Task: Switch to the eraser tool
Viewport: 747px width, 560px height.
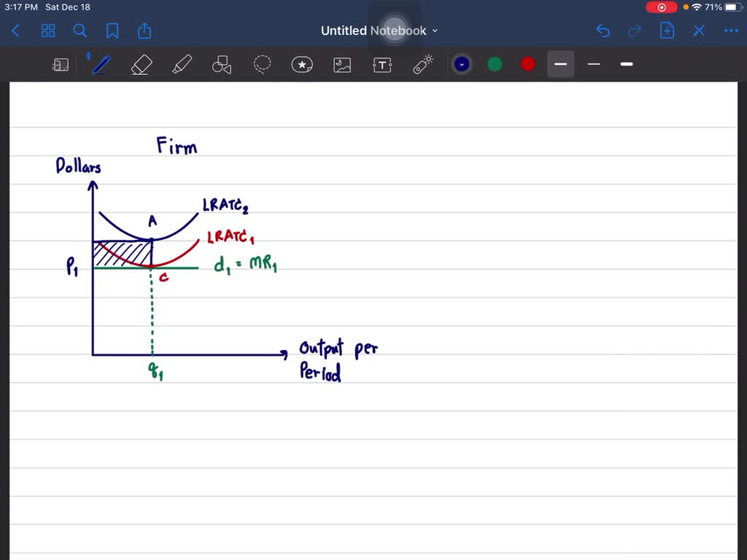Action: click(x=141, y=64)
